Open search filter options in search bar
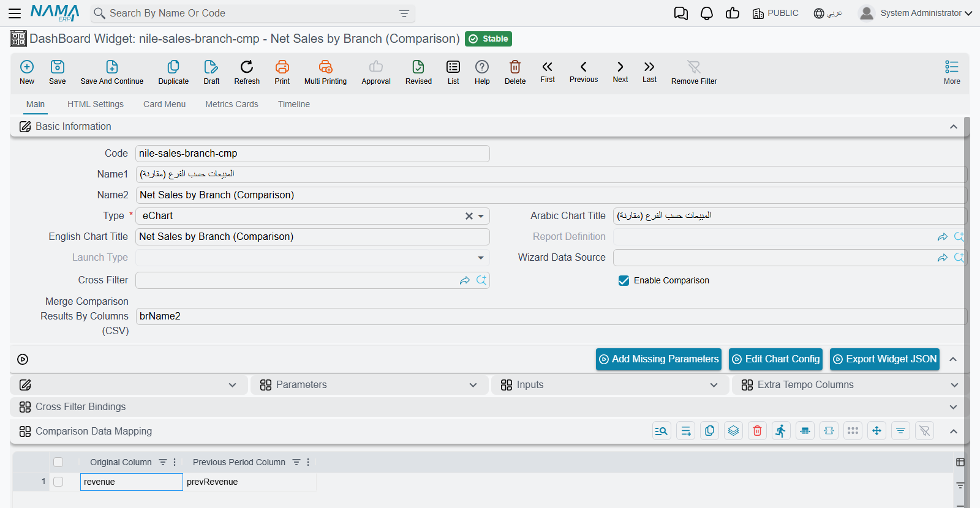 [x=404, y=13]
